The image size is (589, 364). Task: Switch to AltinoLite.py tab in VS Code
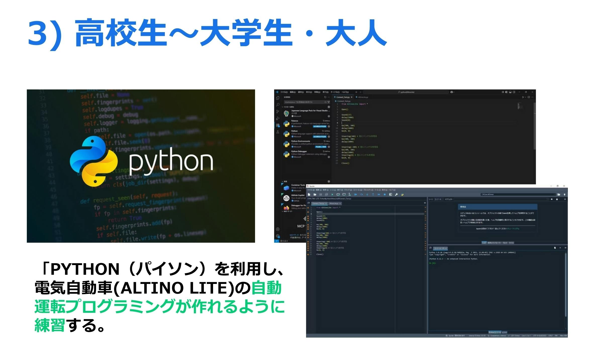coord(363,97)
